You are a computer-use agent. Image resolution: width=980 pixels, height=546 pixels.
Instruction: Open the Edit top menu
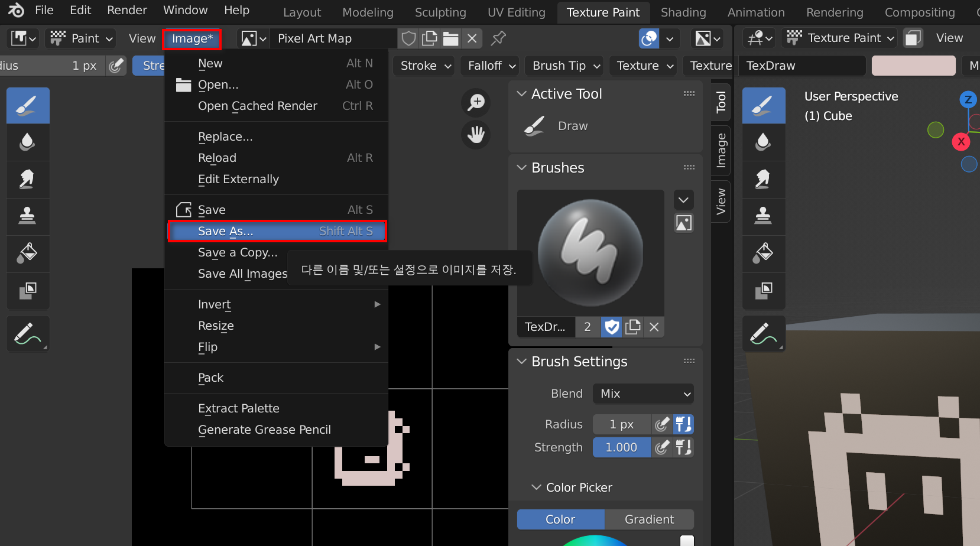point(80,10)
